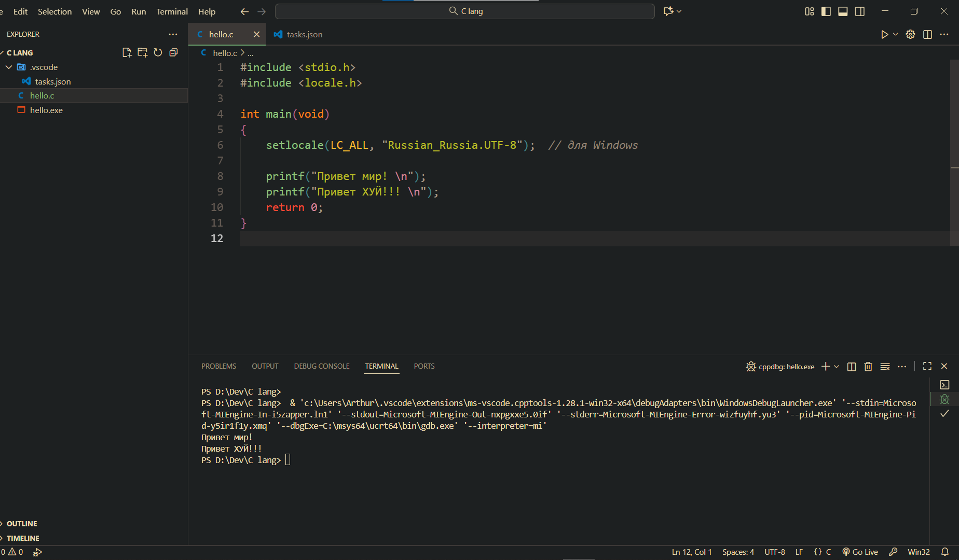This screenshot has height=560, width=959.
Task: Expand the Outline section
Action: (22, 524)
